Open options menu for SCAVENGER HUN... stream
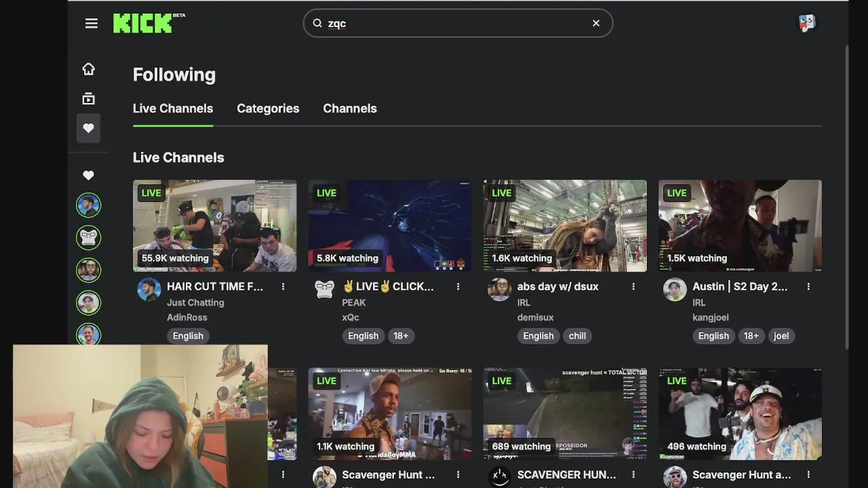 pos(633,475)
